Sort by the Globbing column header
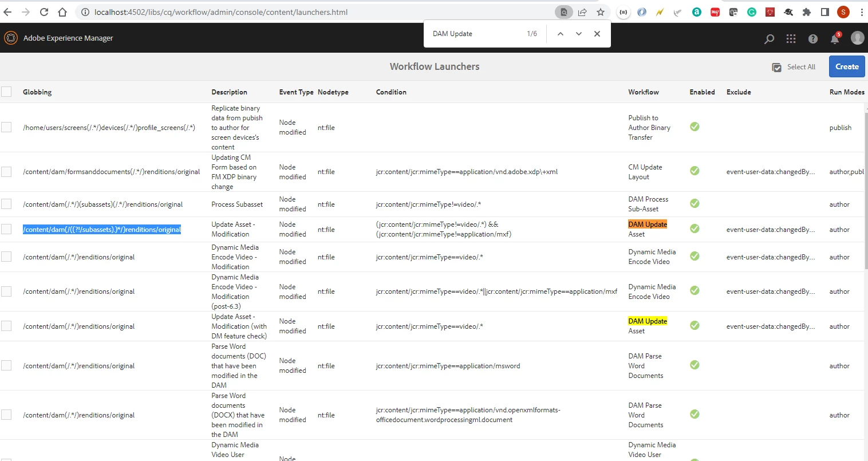 point(37,92)
